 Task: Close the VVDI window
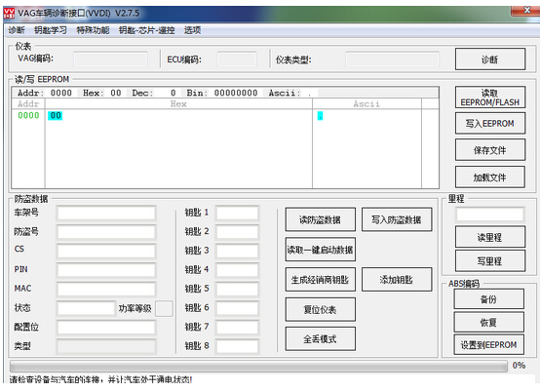(526, 11)
